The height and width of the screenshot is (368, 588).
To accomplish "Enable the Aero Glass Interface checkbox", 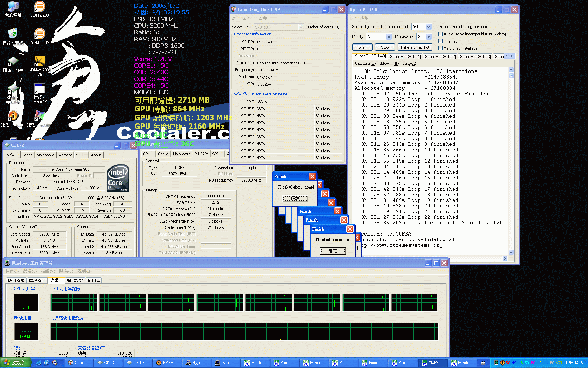I will coord(441,48).
